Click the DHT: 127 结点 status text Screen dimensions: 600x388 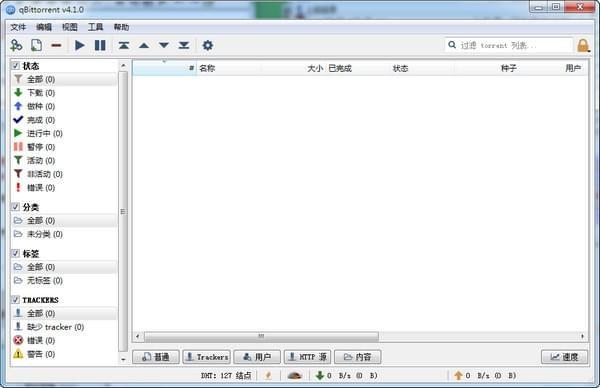(226, 376)
